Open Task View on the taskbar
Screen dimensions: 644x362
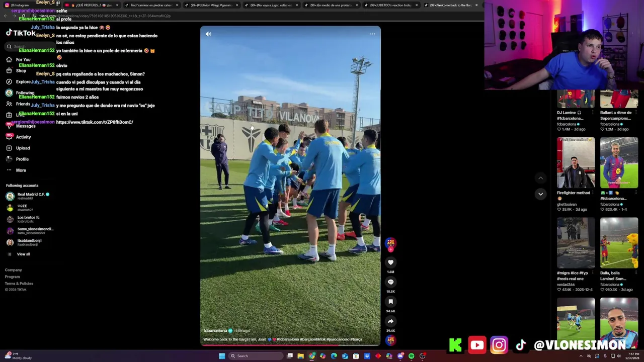click(289, 356)
